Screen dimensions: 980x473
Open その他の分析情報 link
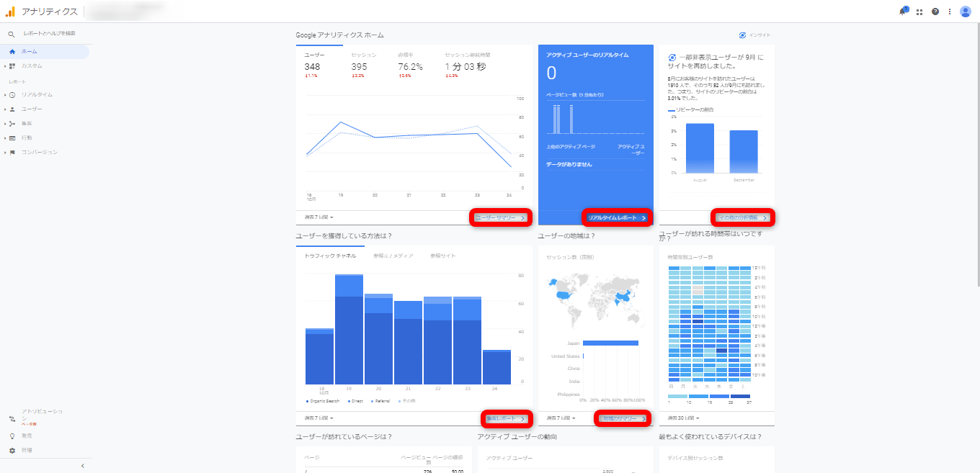(743, 217)
